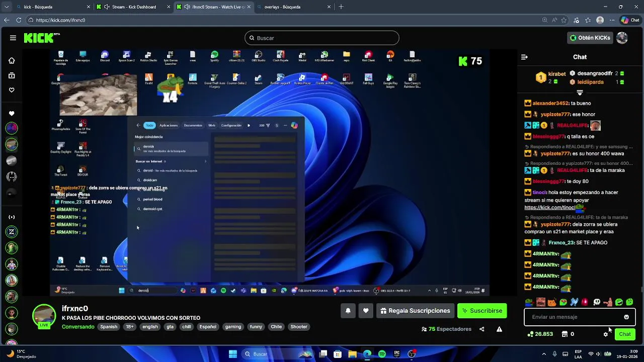Select the 18+ tag
Image resolution: width=644 pixels, height=362 pixels.
(130, 327)
